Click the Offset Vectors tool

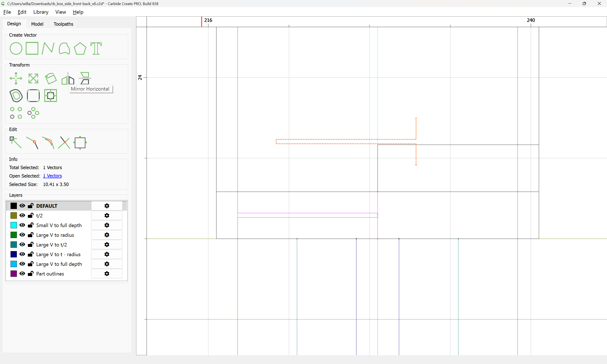[x=16, y=96]
